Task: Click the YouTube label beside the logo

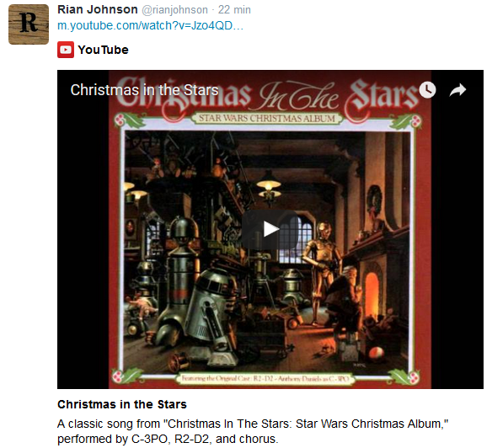Action: (x=104, y=50)
